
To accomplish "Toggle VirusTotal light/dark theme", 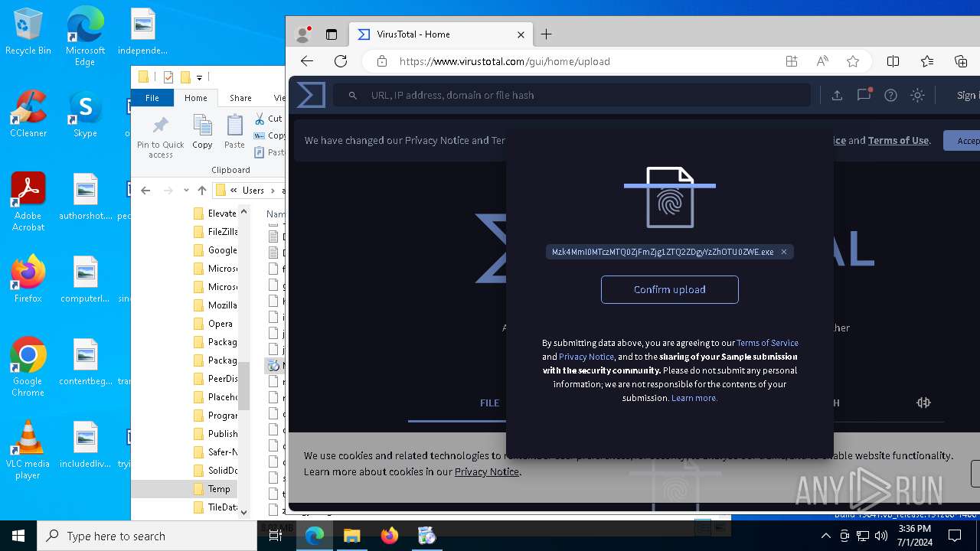I will 917,95.
